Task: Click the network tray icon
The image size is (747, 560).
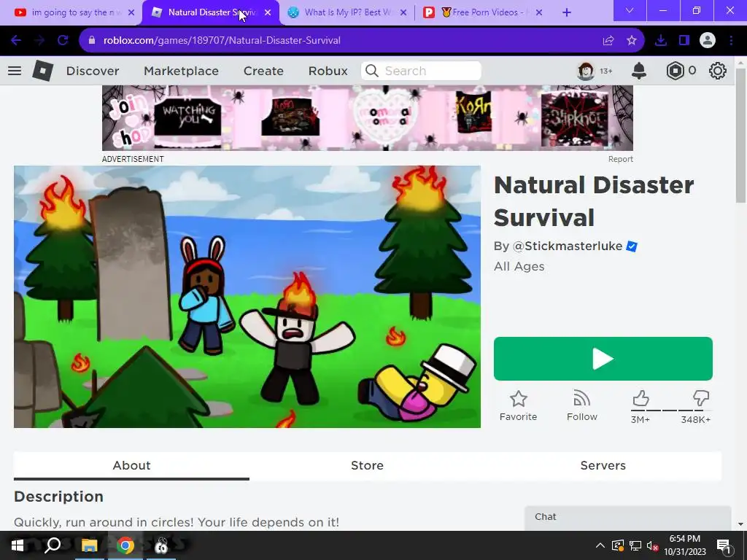Action: (x=635, y=545)
